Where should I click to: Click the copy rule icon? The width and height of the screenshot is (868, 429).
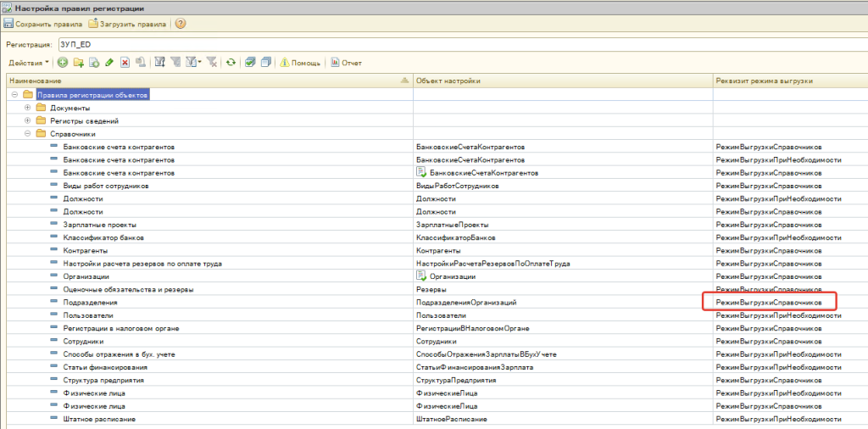(x=94, y=63)
